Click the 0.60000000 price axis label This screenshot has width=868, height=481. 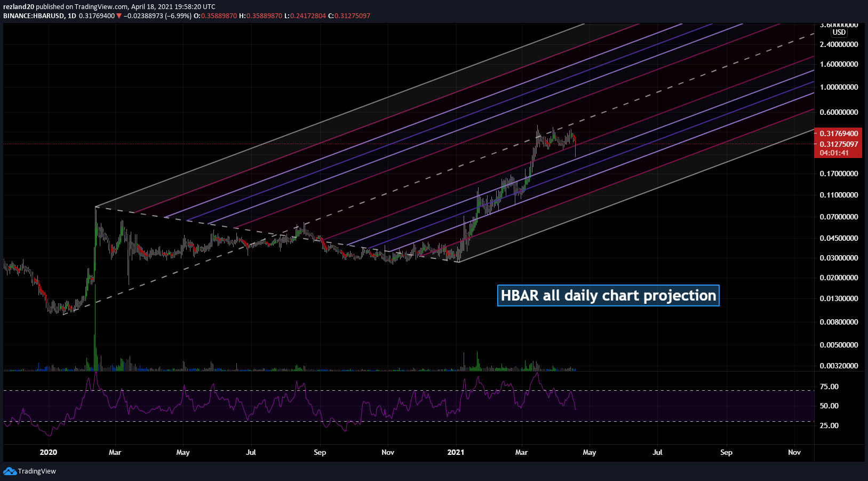pyautogui.click(x=839, y=112)
